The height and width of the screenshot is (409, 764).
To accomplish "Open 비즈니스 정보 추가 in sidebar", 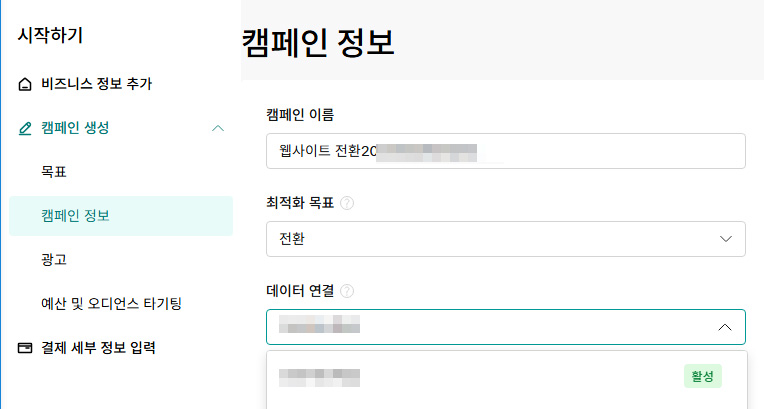I will [x=96, y=84].
